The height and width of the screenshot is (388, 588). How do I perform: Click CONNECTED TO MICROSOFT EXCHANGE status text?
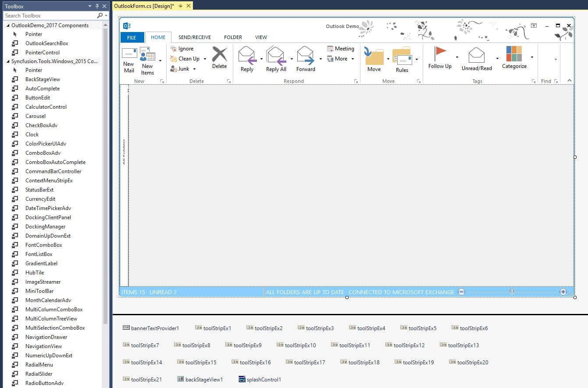click(x=402, y=292)
